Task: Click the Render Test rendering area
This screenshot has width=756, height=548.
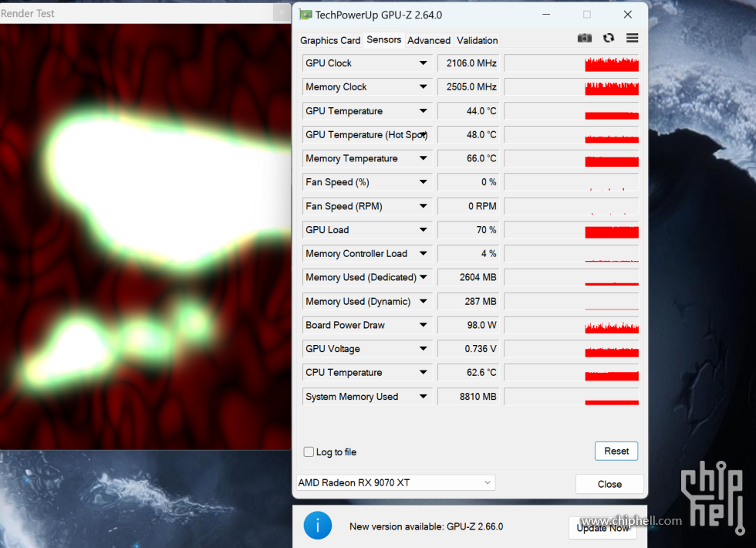Action: point(145,236)
